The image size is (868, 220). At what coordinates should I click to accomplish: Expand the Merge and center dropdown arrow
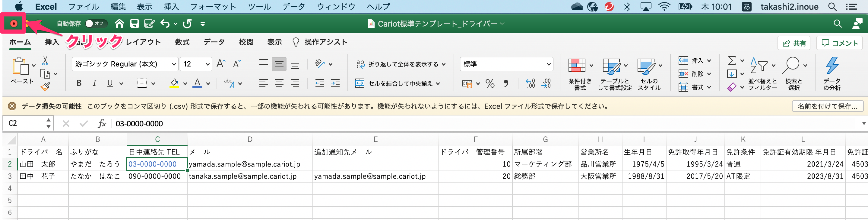(438, 84)
